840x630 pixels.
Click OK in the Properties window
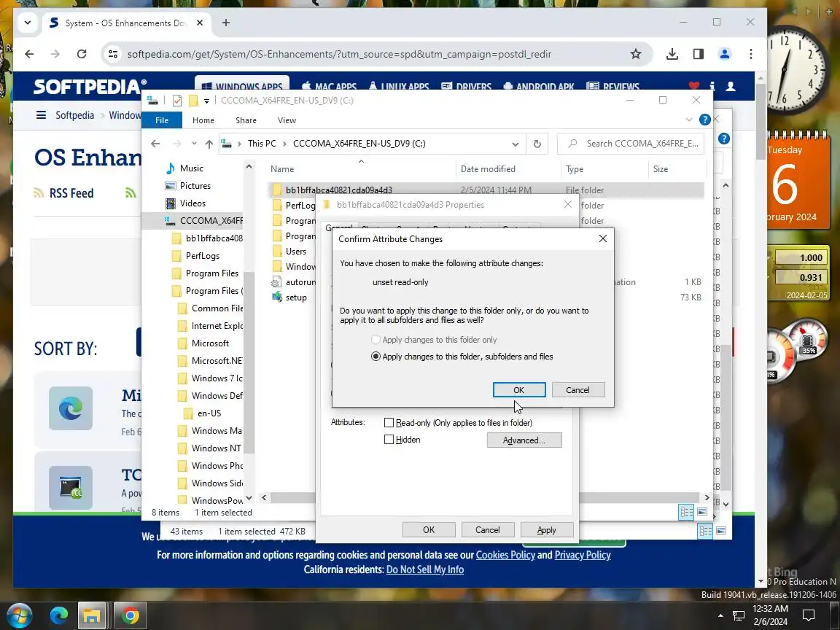coord(429,530)
